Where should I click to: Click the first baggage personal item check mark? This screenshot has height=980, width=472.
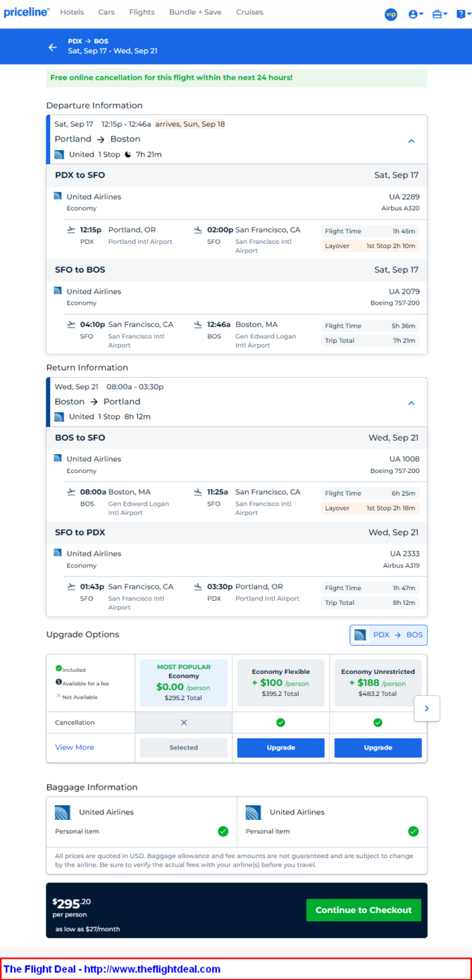223,831
